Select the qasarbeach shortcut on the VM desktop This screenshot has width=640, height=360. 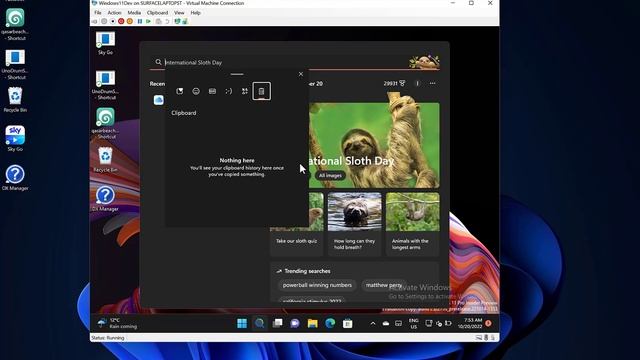[105, 123]
